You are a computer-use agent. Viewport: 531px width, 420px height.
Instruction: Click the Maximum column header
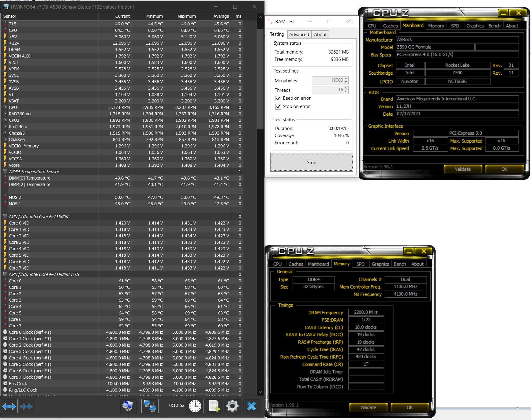point(181,16)
